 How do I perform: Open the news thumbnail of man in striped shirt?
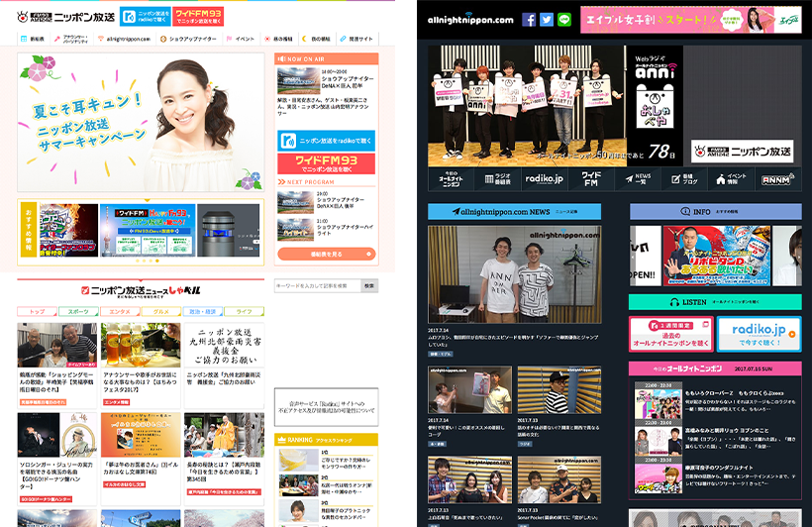click(559, 390)
